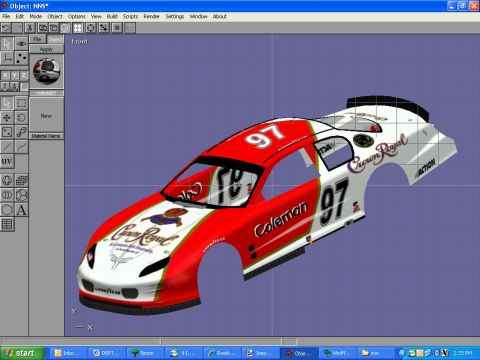Select the Non-uniform Scale tool

(x=7, y=132)
